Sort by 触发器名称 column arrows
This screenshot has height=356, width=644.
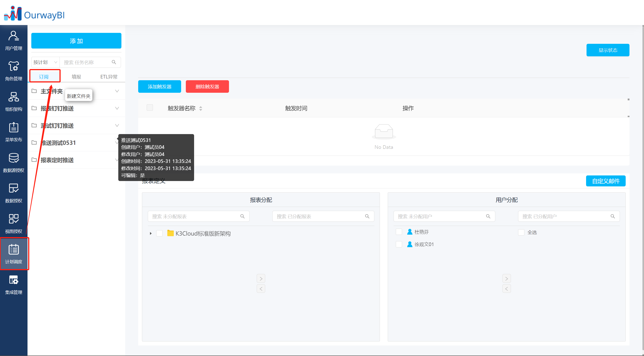201,108
